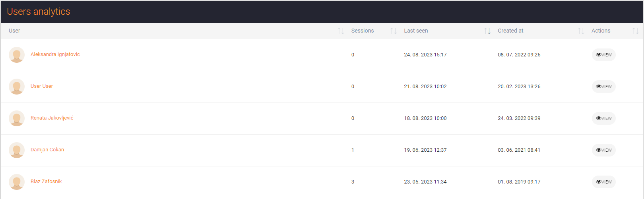644x199 pixels.
Task: Click the Last seen column header
Action: pyautogui.click(x=416, y=31)
